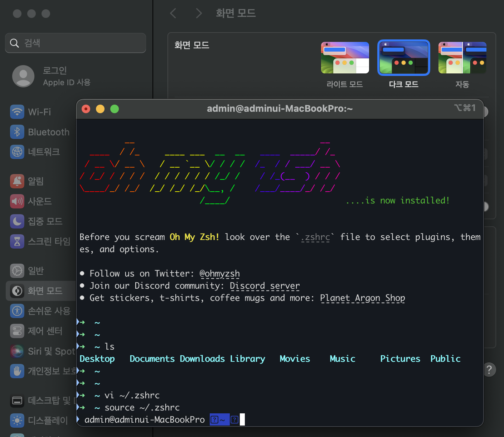Click the Pictures folder name in terminal
Viewport: 504px width, 437px height.
coord(400,359)
